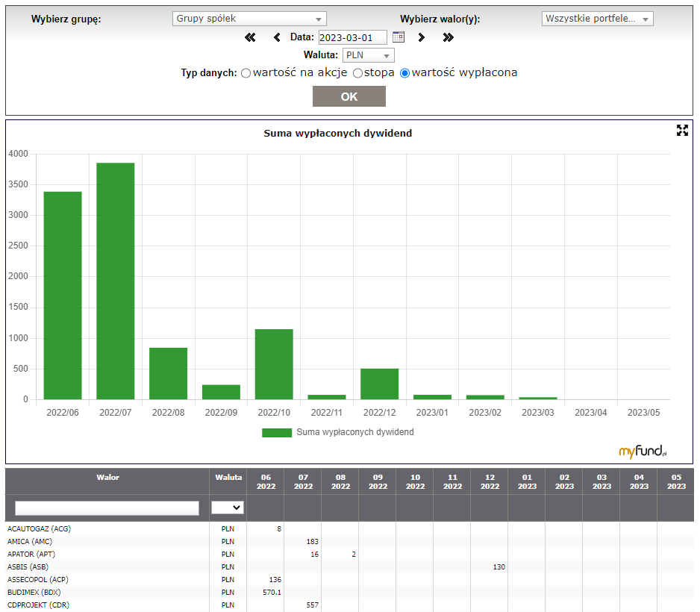Click ASBIS dividend value 130
Screen dimensions: 700x612
pyautogui.click(x=499, y=567)
